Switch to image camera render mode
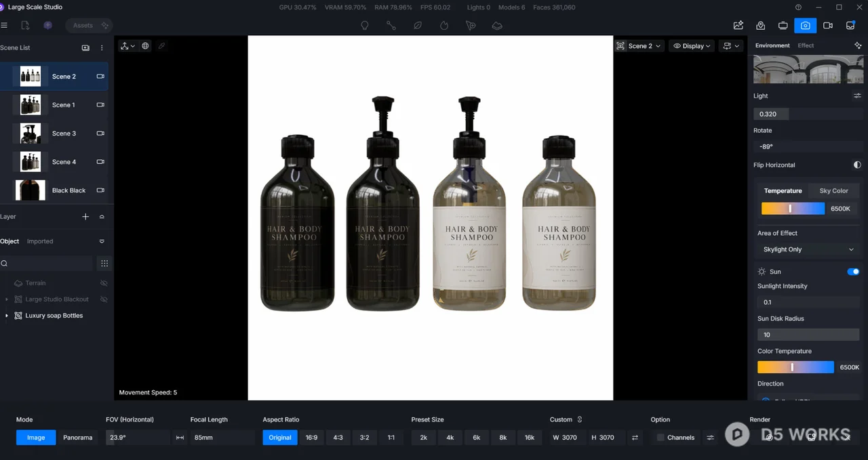Viewport: 868px width, 460px height. point(805,25)
